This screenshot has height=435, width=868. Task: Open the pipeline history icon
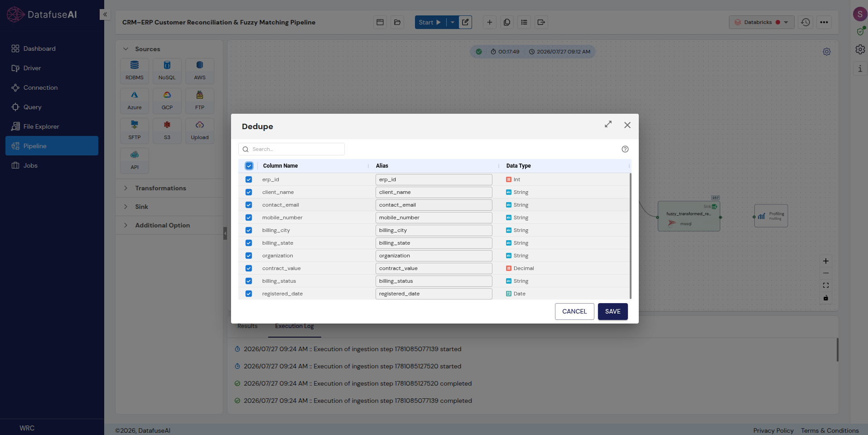805,22
